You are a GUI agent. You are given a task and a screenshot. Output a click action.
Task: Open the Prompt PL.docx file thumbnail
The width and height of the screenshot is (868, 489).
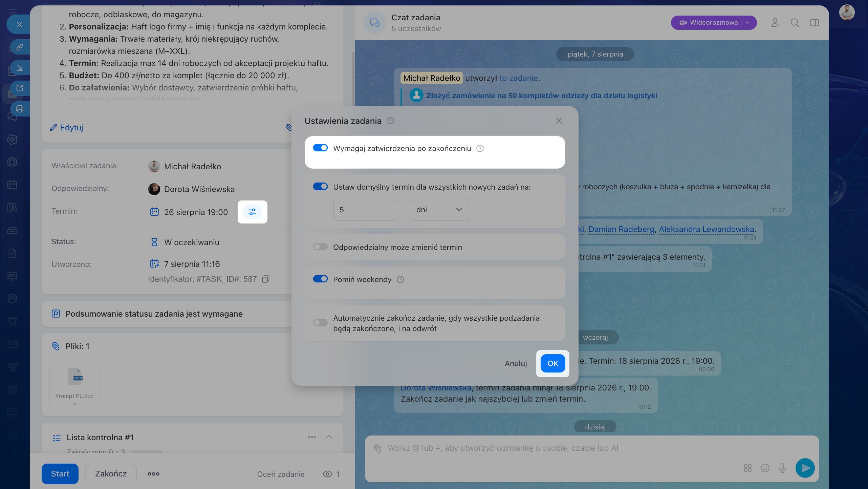pyautogui.click(x=74, y=385)
